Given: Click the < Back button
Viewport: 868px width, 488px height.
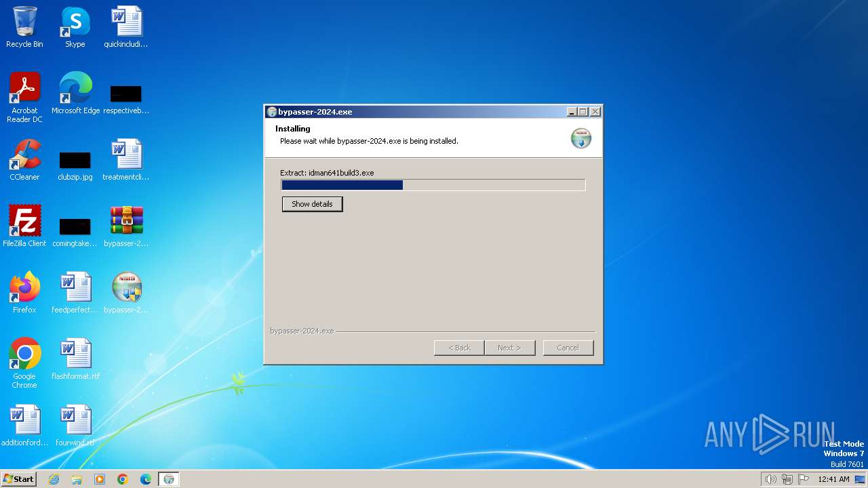Looking at the screenshot, I should [459, 348].
